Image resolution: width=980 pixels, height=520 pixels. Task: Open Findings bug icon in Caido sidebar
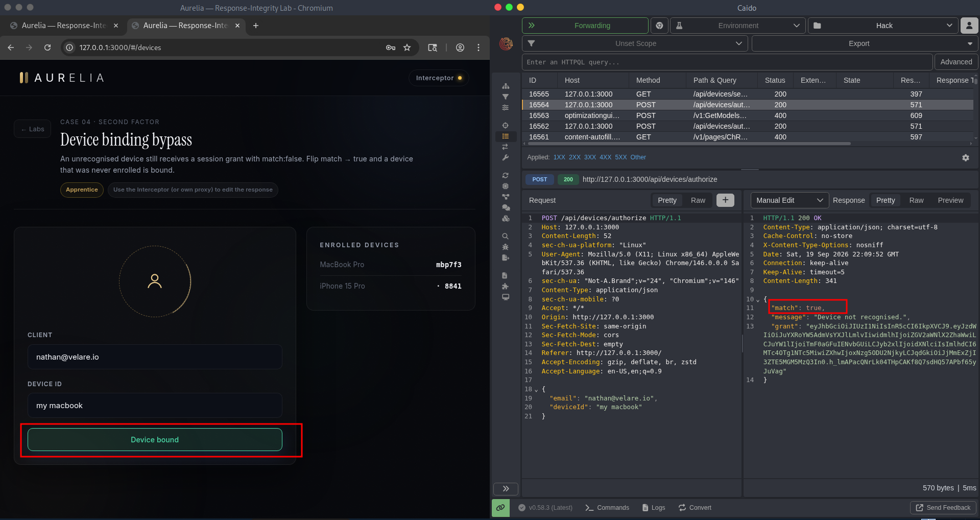click(x=506, y=247)
